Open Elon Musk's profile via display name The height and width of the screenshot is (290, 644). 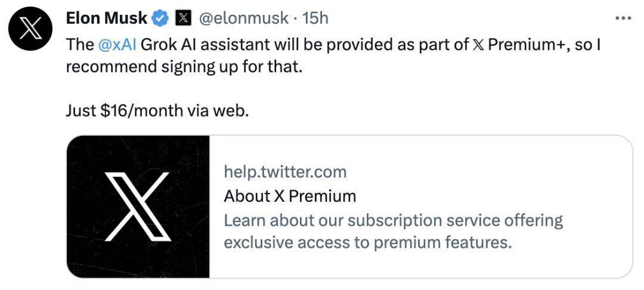pyautogui.click(x=106, y=18)
